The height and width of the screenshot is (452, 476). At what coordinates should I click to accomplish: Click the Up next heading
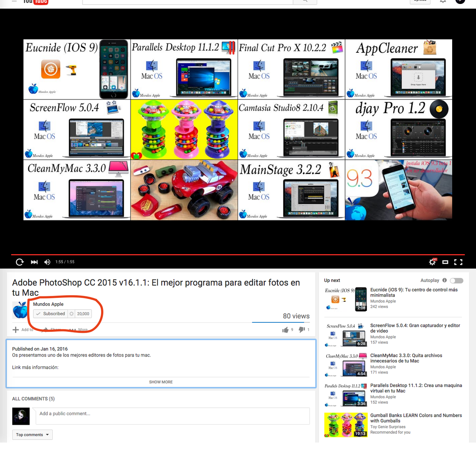332,280
